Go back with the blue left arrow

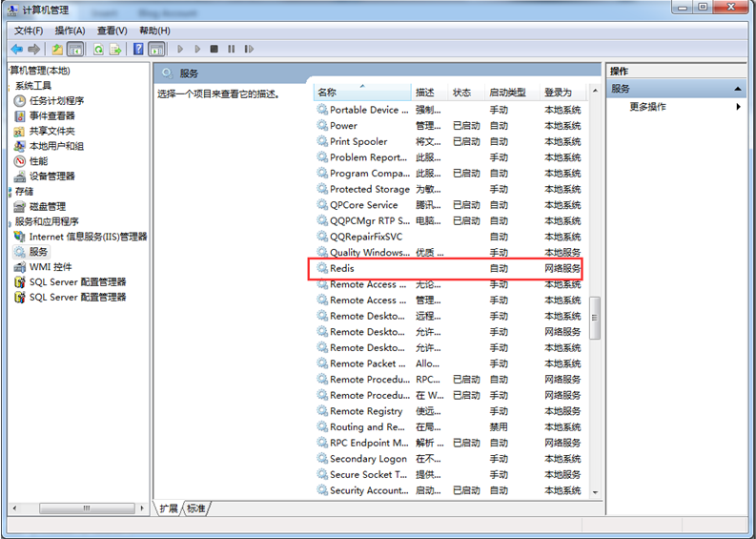pos(17,49)
